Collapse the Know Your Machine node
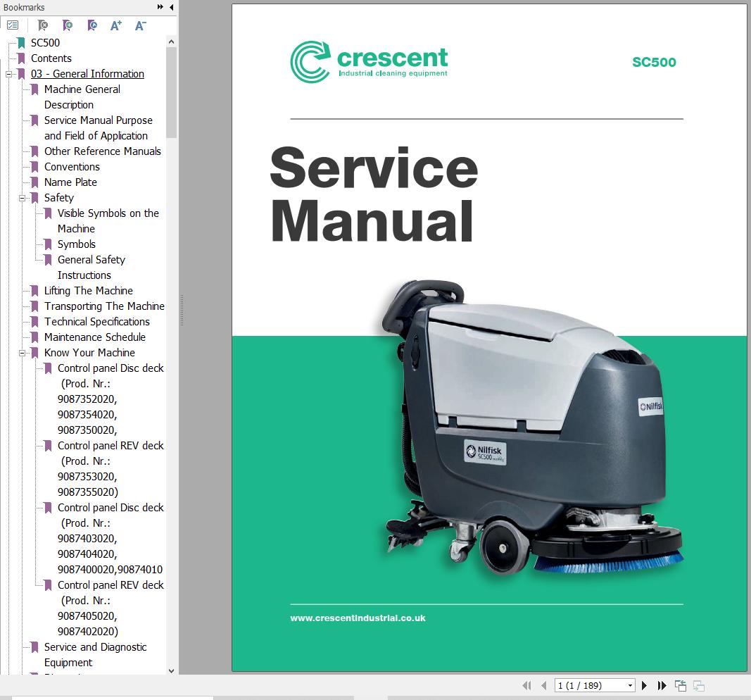The width and height of the screenshot is (751, 700). (x=22, y=353)
